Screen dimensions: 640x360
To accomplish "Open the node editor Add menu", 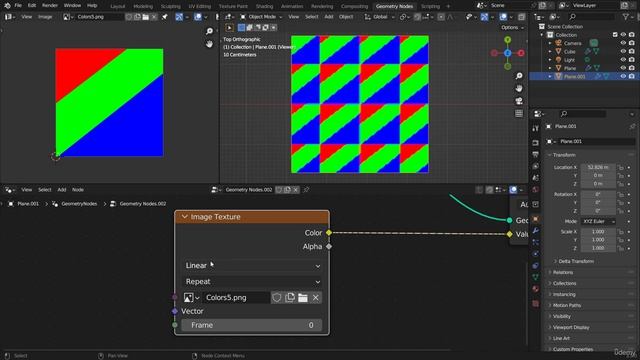I will (62, 190).
